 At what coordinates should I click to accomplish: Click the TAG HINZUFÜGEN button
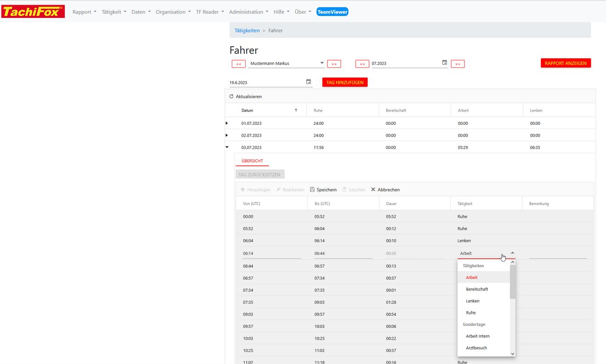click(x=345, y=83)
